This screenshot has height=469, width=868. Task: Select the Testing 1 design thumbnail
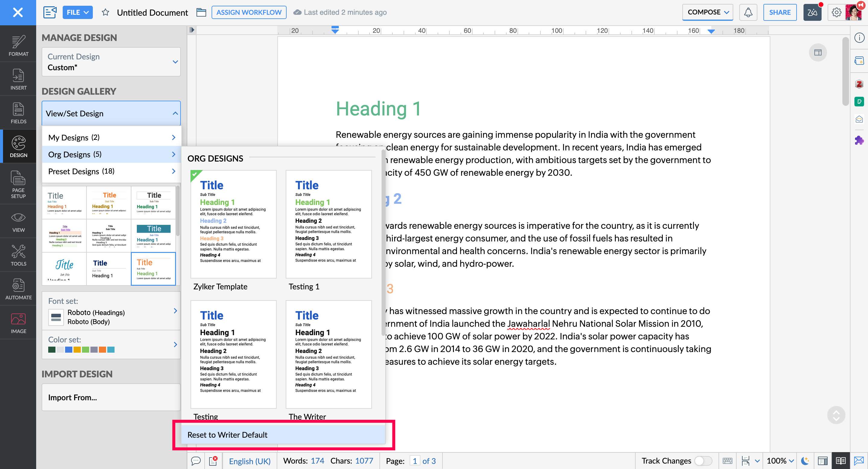click(x=329, y=224)
